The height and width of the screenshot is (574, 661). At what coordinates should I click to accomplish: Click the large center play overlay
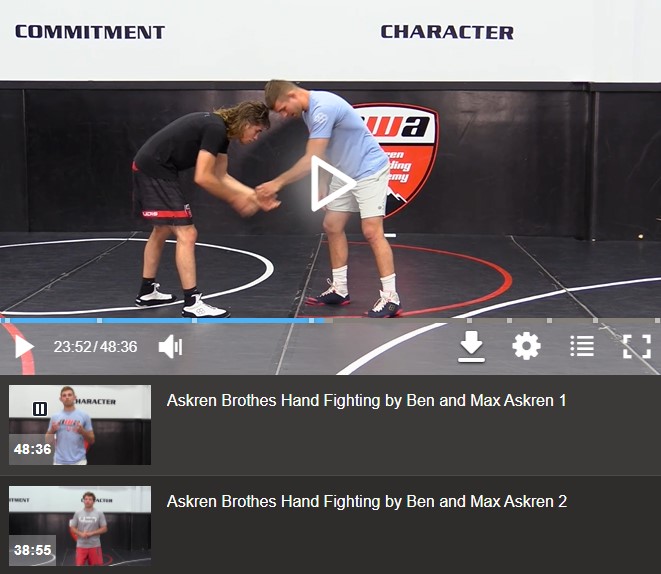[333, 184]
